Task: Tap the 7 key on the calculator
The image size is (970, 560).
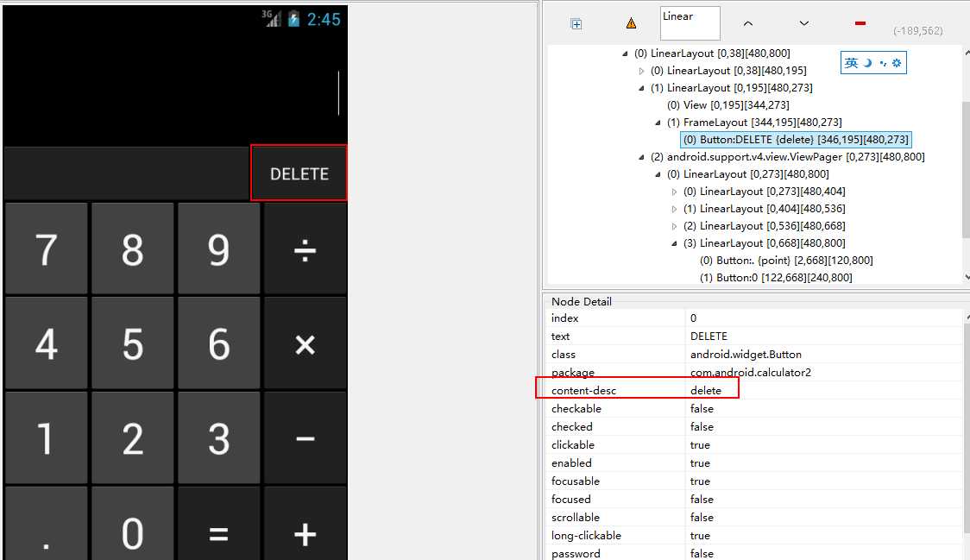Action: (47, 249)
